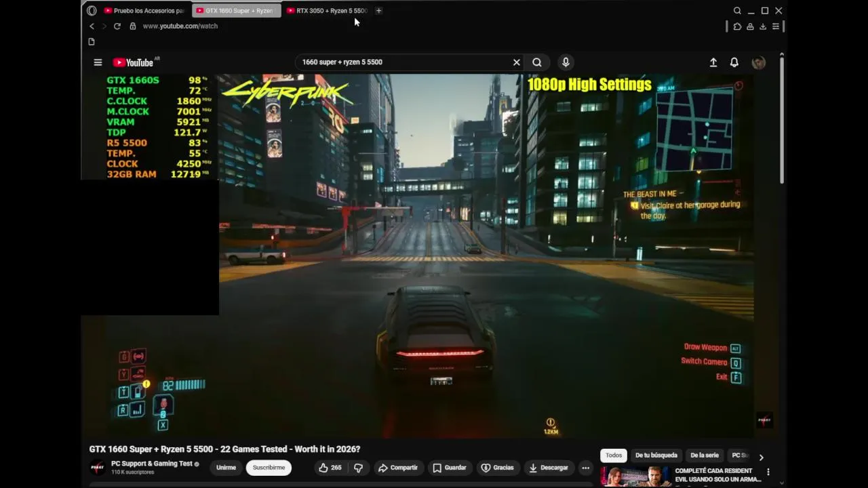Select the 'De tu búsqueda' filter chip
Viewport: 868px width, 488px height.
coord(656,455)
